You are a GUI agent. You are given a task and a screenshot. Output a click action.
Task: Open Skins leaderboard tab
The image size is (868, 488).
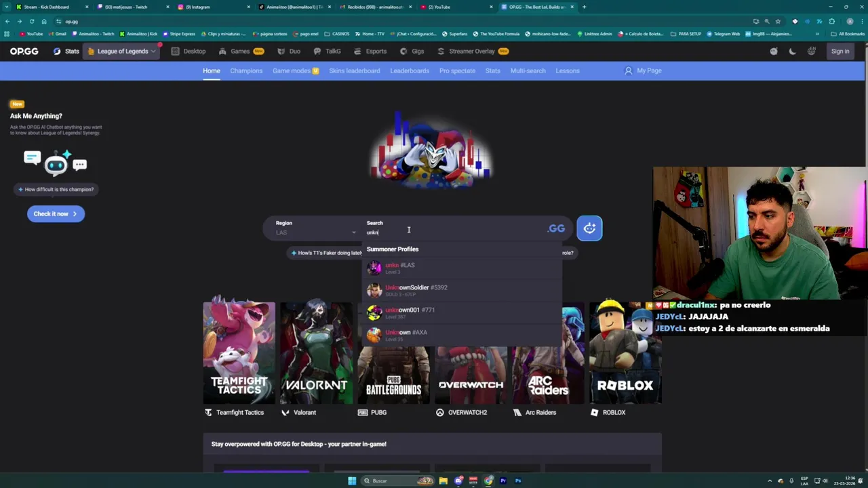[x=355, y=70]
